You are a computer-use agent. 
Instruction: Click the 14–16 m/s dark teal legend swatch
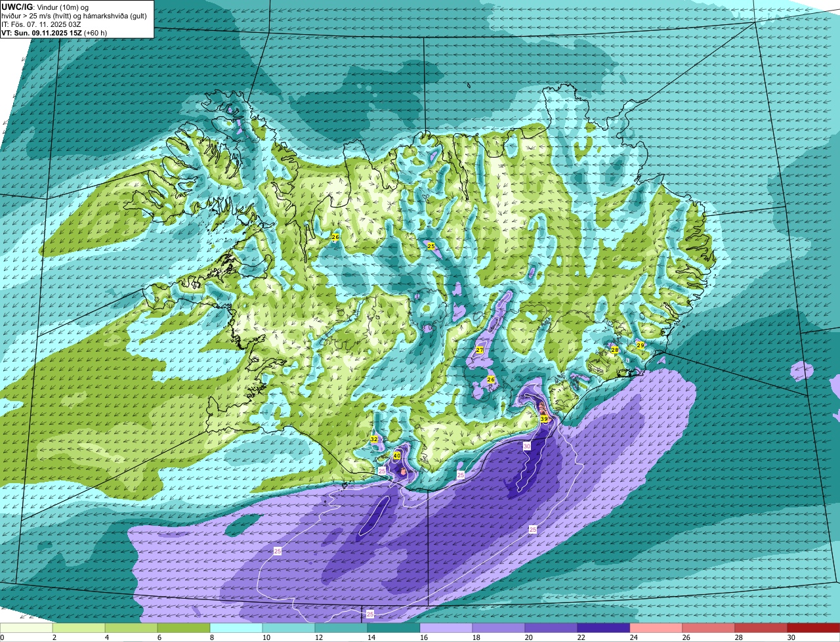pos(394,628)
